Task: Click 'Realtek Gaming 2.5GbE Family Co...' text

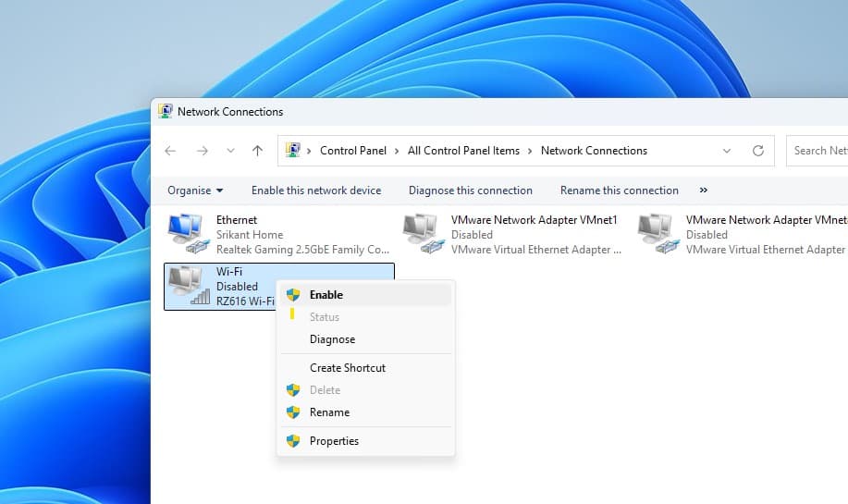Action: (303, 250)
